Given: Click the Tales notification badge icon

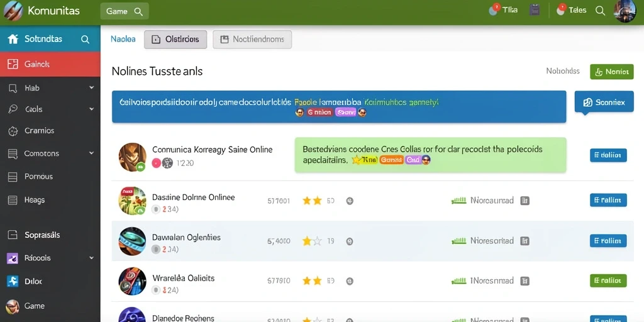Looking at the screenshot, I should pyautogui.click(x=561, y=9).
